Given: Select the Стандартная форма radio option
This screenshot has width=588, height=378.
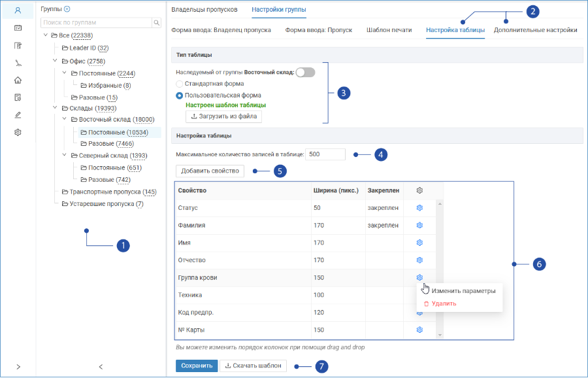Looking at the screenshot, I should point(179,84).
